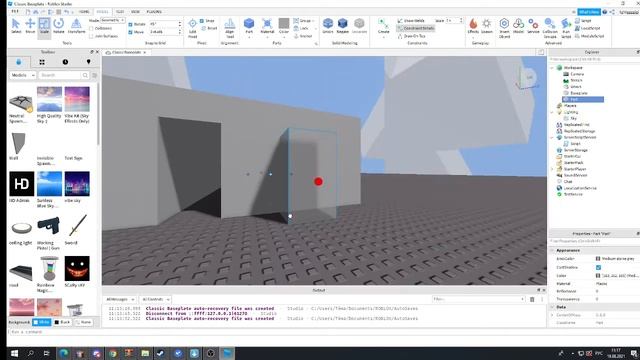Viewport: 640px width, 360px height.
Task: Open Collision Groups editor
Action: click(x=550, y=28)
